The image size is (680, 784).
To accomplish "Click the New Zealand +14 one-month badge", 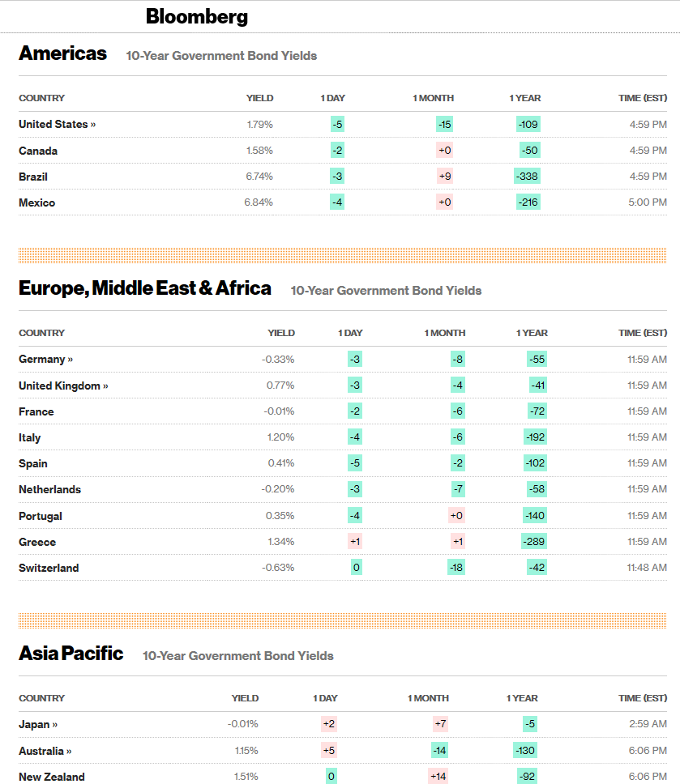I will [x=438, y=777].
